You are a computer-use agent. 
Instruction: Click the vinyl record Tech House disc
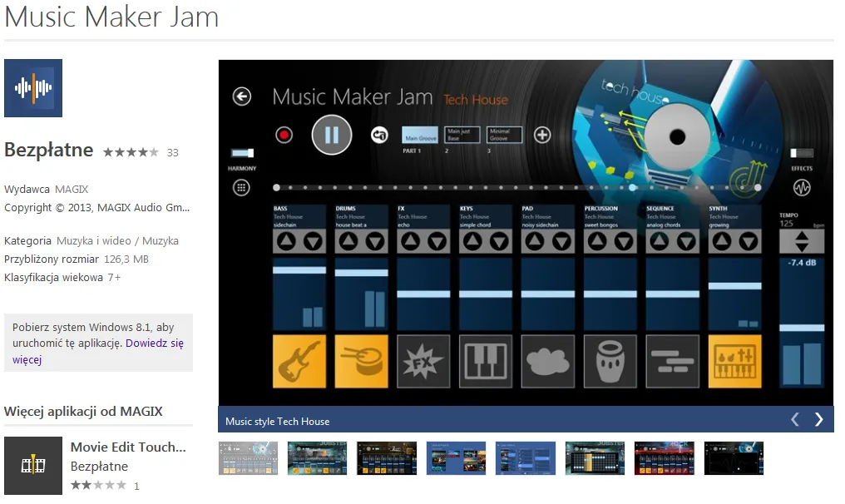(677, 136)
